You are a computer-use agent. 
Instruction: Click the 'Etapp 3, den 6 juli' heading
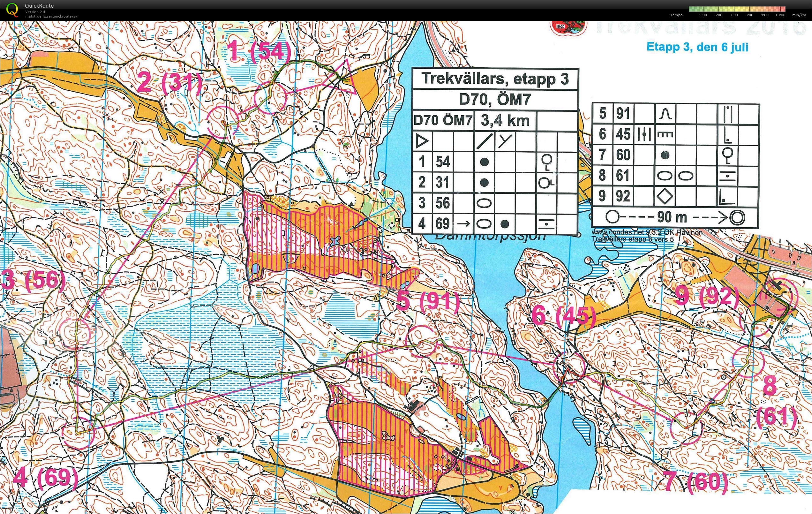coord(697,47)
